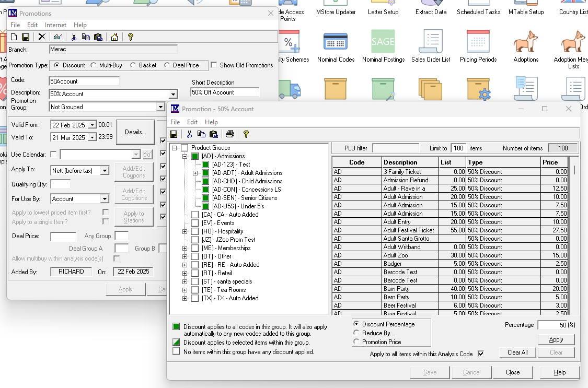Image resolution: width=588 pixels, height=388 pixels.
Task: Open the For Use By dropdown
Action: (x=105, y=199)
